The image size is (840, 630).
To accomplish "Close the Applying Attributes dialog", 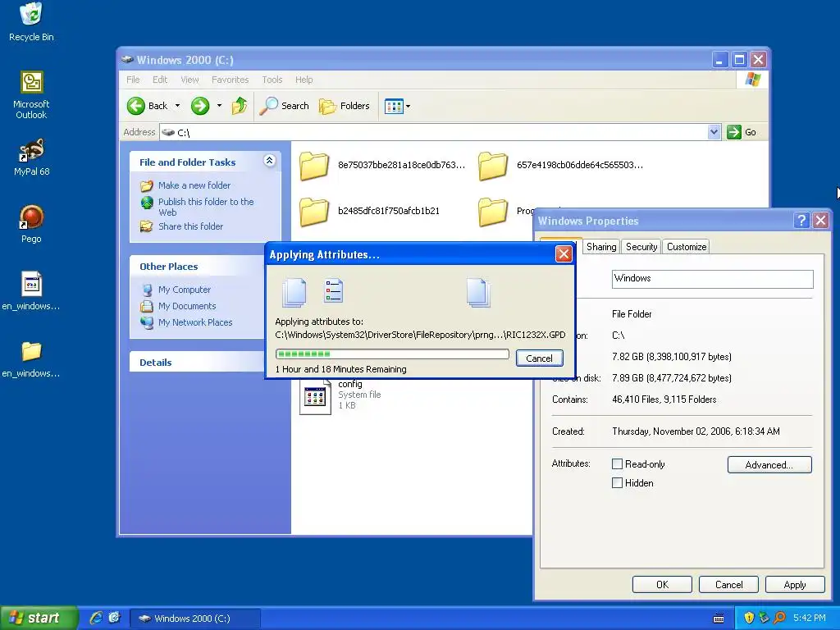I will coord(564,254).
